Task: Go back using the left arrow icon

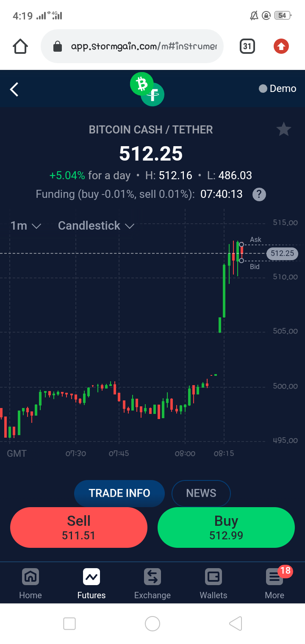Action: pyautogui.click(x=14, y=89)
